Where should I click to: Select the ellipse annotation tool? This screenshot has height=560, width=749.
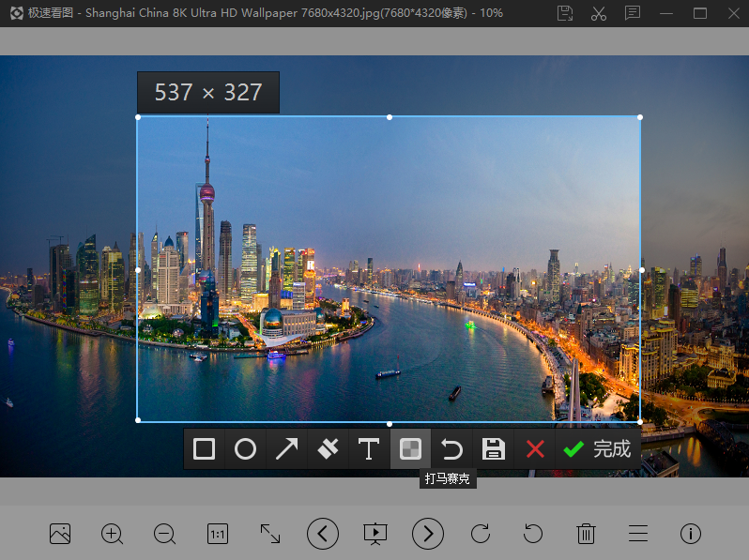(245, 449)
